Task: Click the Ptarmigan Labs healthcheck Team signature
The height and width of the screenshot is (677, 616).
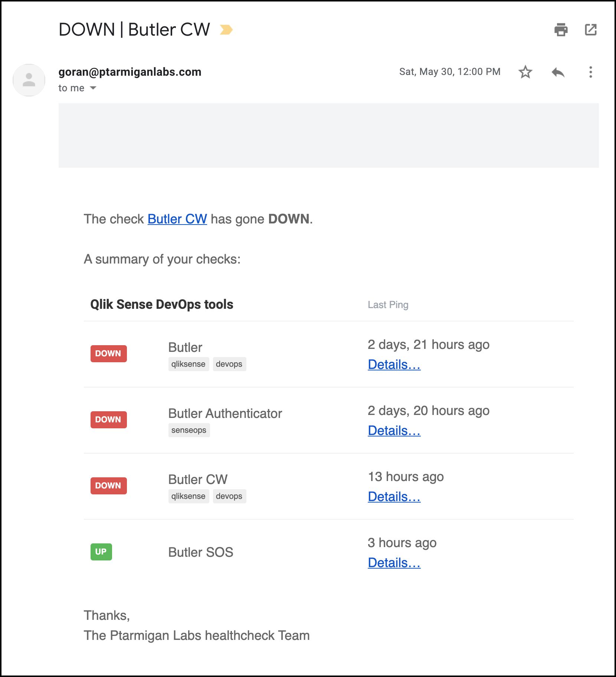Action: (x=197, y=635)
